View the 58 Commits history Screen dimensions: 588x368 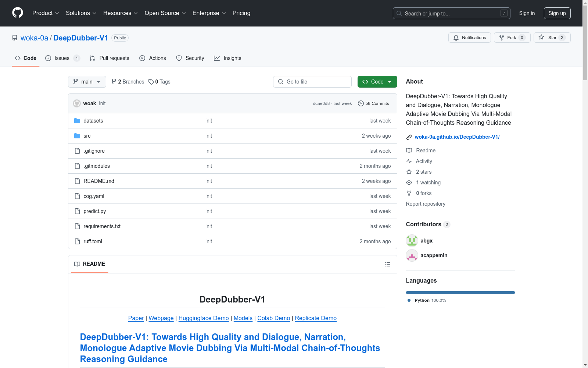click(x=373, y=103)
